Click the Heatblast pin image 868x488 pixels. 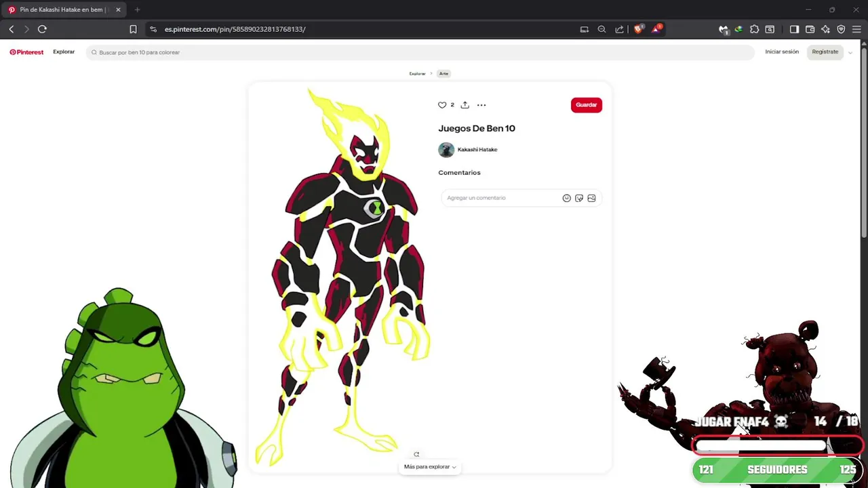(342, 277)
